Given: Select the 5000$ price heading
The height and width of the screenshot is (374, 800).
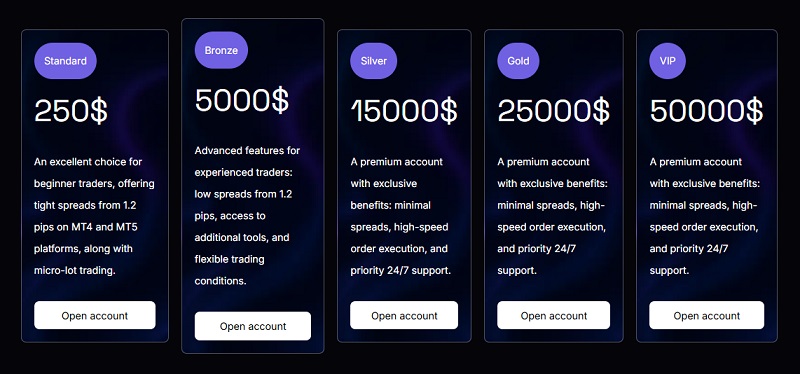Looking at the screenshot, I should click(x=242, y=100).
